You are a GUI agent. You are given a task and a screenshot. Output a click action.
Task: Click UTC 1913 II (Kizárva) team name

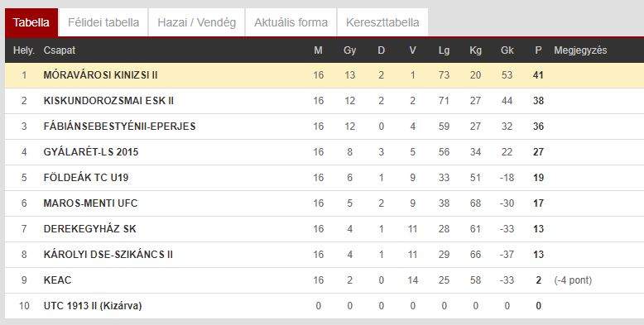[93, 306]
